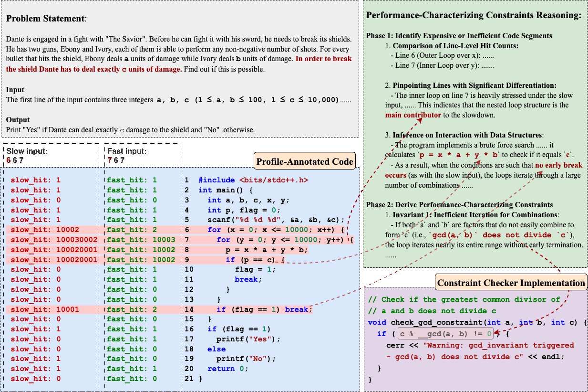This screenshot has height=392, width=588.
Task: Click the "Constraint Checker Implementation" label box
Action: 511,283
